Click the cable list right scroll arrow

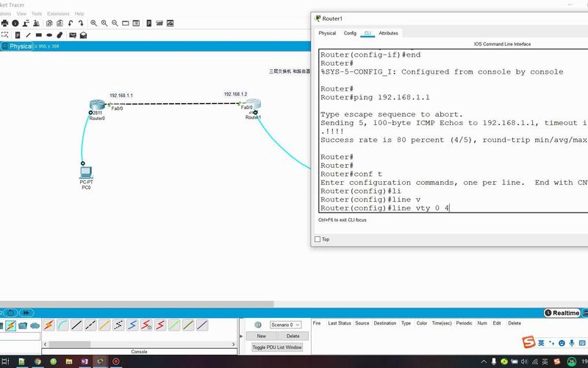(x=233, y=344)
